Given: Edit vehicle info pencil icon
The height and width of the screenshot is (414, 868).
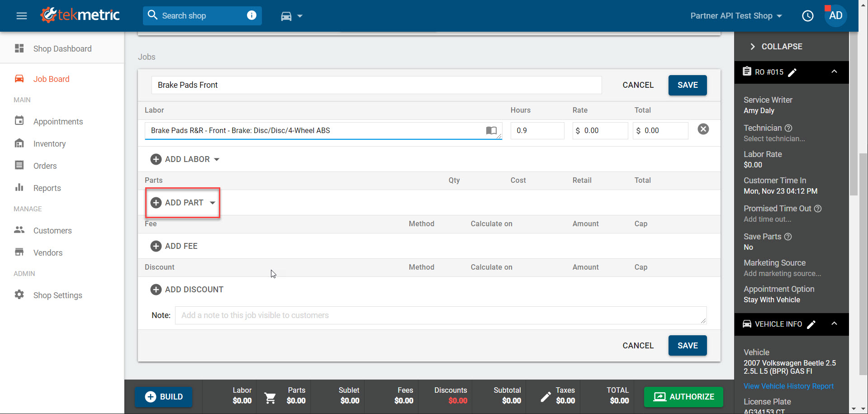Looking at the screenshot, I should (811, 324).
